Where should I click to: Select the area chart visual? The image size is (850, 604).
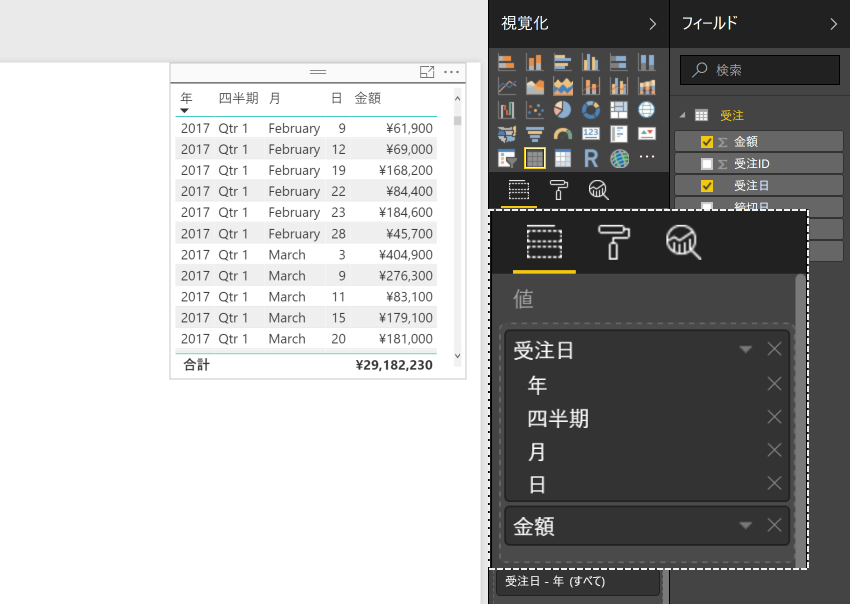pos(535,86)
